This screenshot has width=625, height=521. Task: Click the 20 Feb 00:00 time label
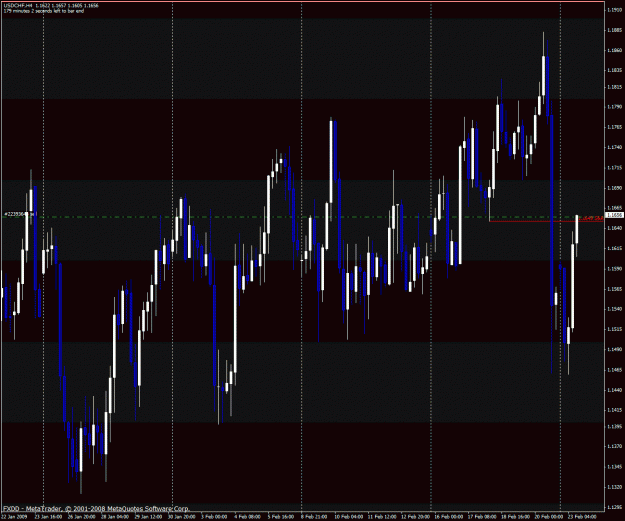click(549, 517)
